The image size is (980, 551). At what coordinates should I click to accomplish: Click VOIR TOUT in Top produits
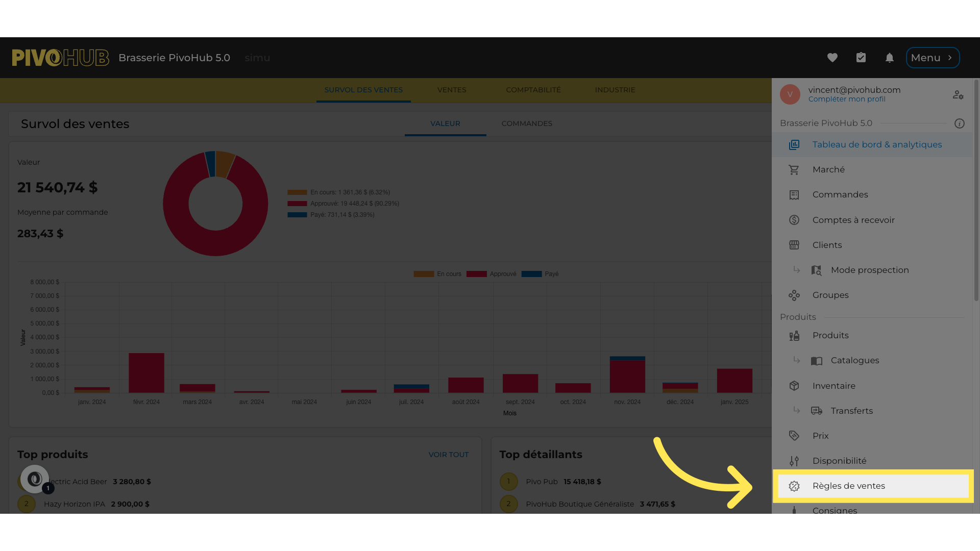coord(448,455)
